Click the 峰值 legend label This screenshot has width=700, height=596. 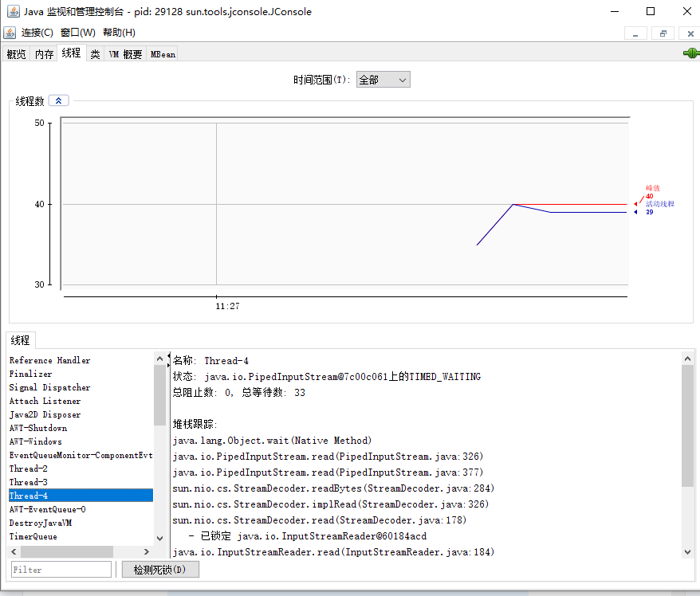653,188
